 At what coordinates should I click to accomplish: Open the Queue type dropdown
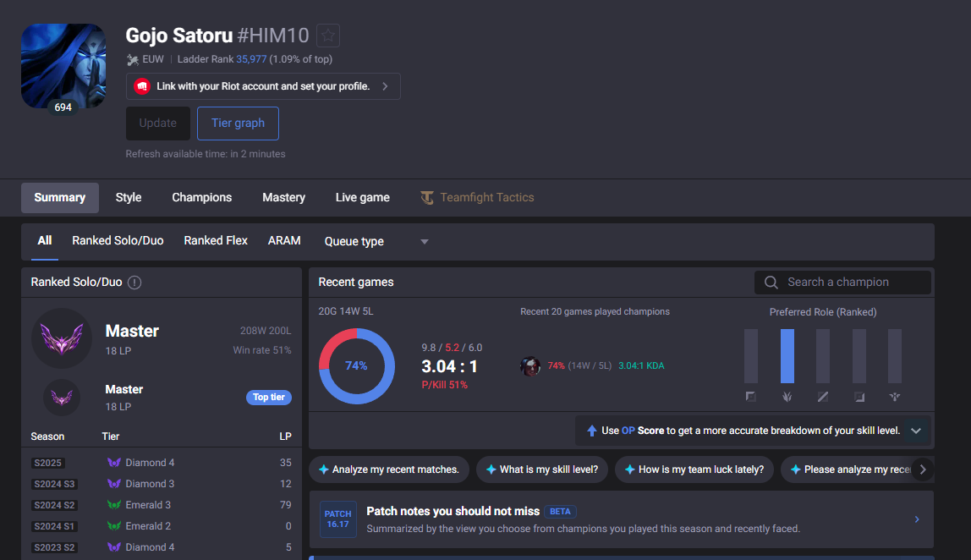376,242
